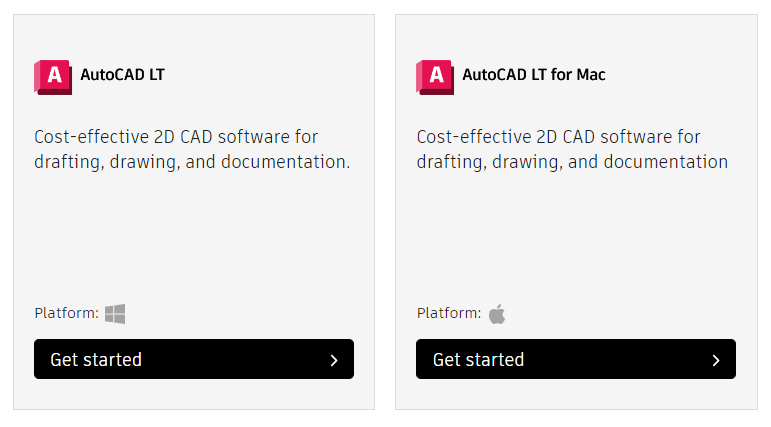
Task: Click "Get started" text in the left button
Action: pos(96,360)
